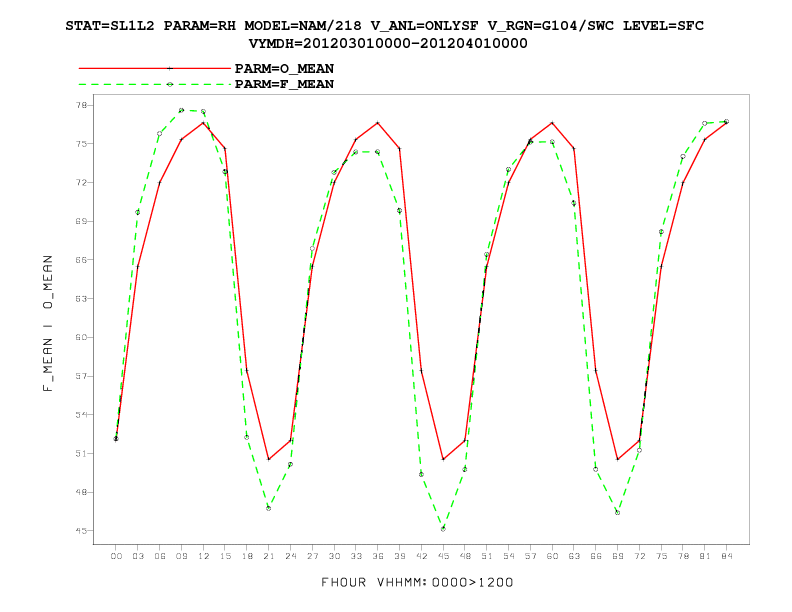Click y-axis tick label 45
Viewport: 792px width, 612px height.
point(81,531)
